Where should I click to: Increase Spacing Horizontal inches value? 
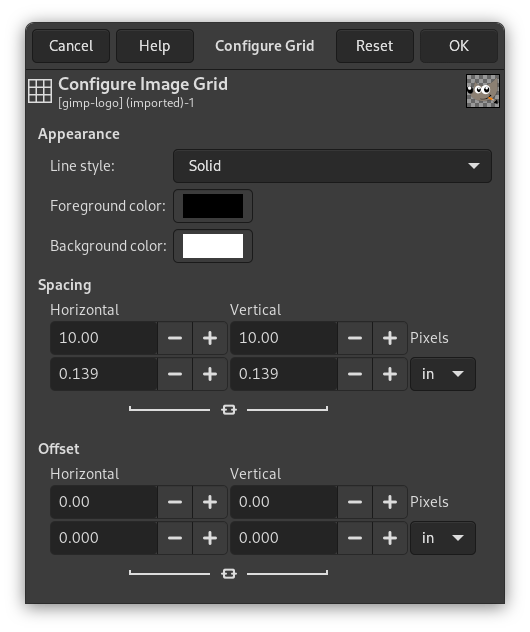click(x=210, y=374)
